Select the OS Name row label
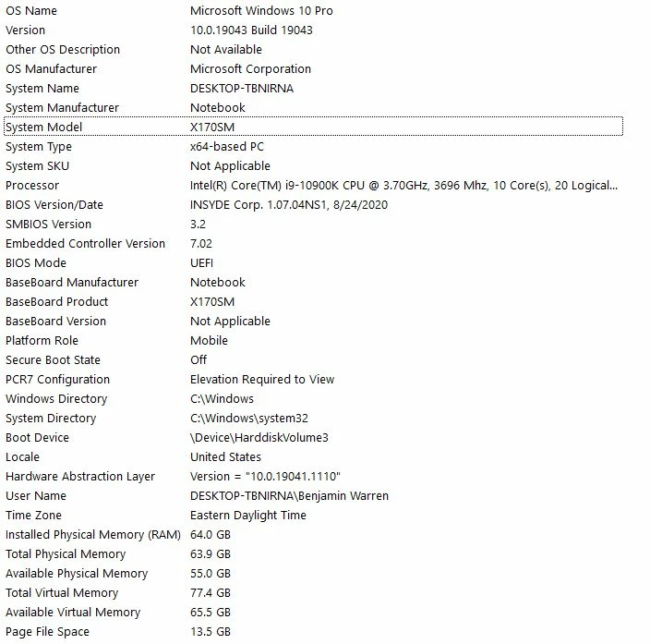The height and width of the screenshot is (644, 650). point(31,11)
